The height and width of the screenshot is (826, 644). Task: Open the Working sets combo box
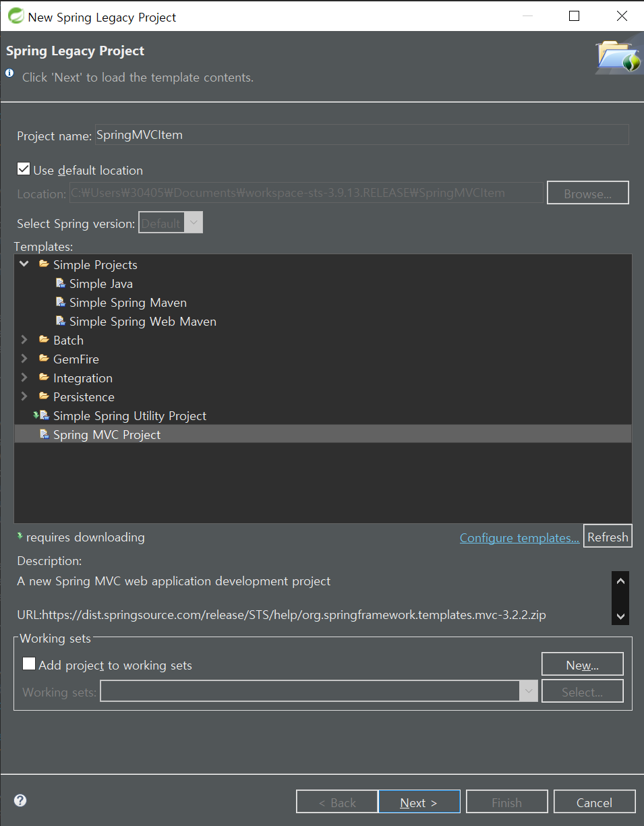point(319,691)
